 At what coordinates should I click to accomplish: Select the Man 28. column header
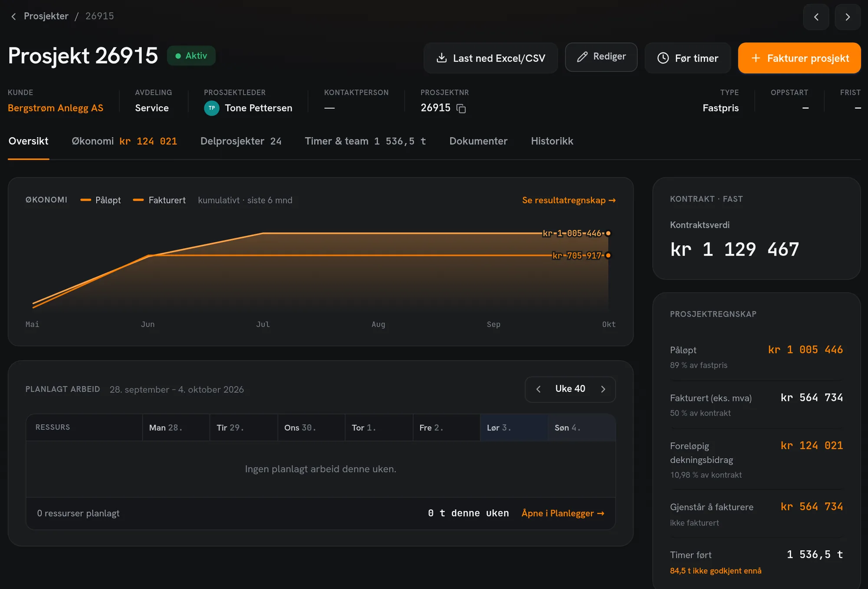[x=176, y=428]
